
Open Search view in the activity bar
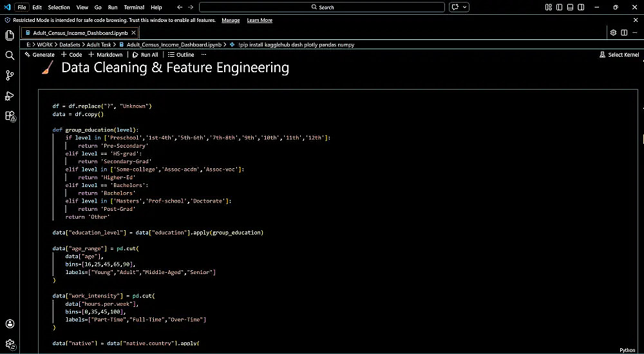(x=10, y=55)
